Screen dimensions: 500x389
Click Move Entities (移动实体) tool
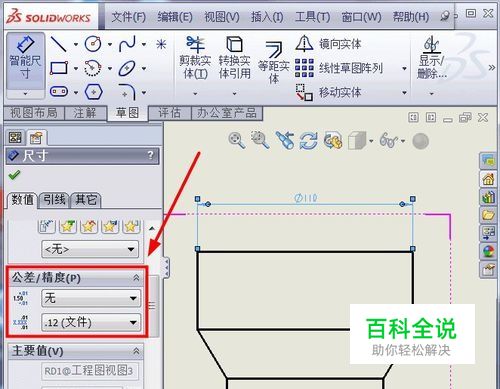pyautogui.click(x=328, y=92)
